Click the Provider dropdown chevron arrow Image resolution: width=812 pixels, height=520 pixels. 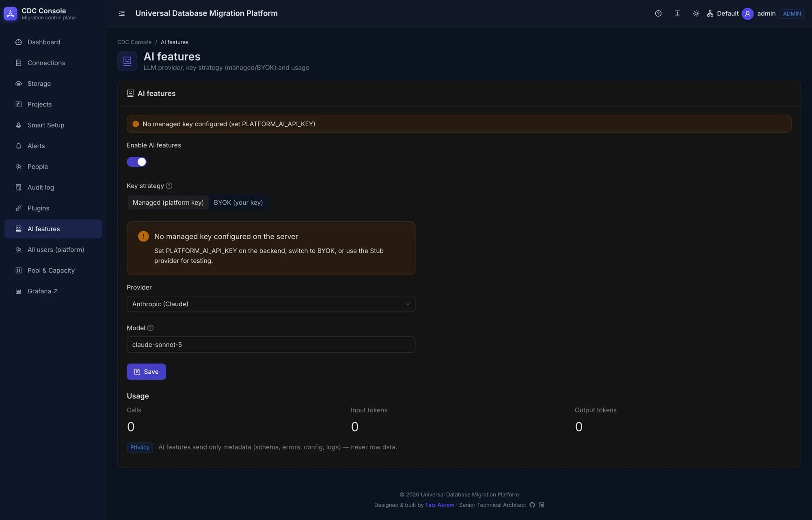click(x=407, y=304)
